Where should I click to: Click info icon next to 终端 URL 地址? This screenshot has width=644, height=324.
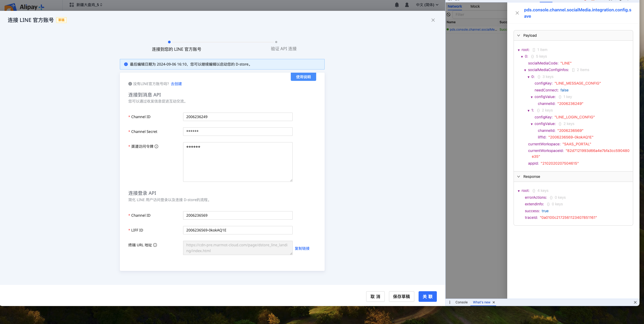155,245
